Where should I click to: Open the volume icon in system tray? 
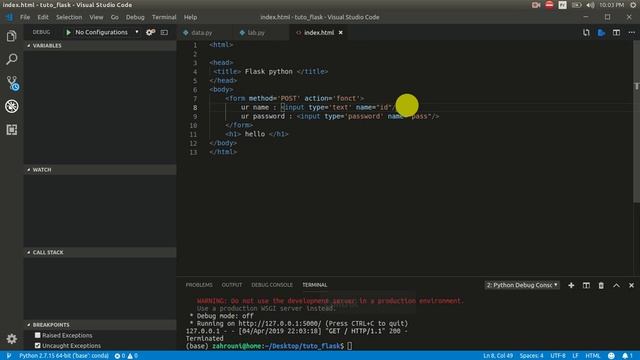click(x=590, y=5)
